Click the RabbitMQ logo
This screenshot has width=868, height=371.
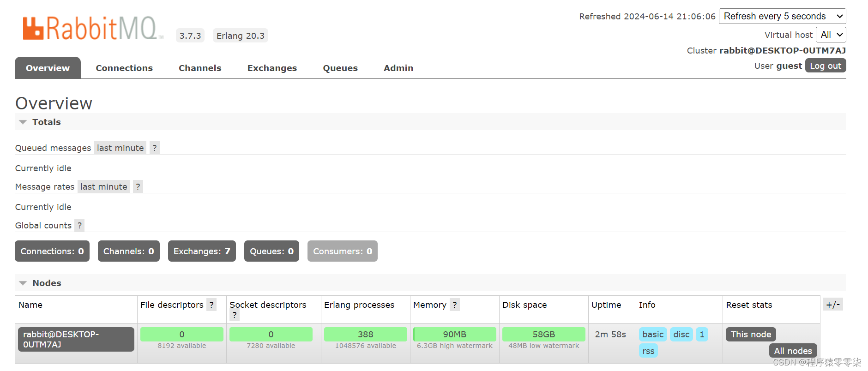point(93,29)
